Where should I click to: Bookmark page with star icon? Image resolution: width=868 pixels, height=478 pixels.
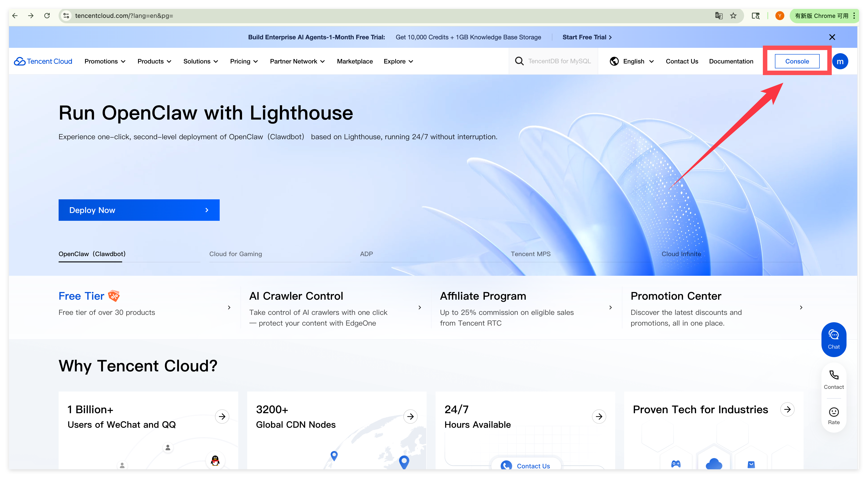[733, 16]
